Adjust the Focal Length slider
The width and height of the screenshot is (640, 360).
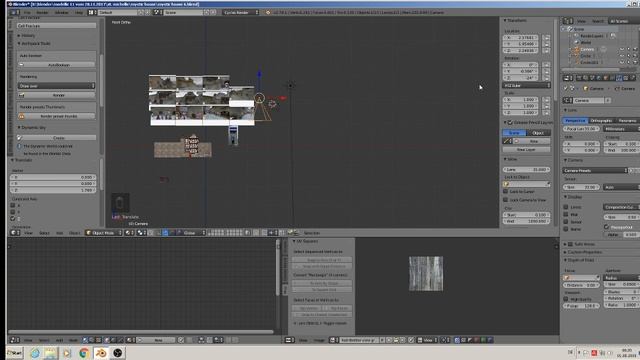(x=581, y=129)
